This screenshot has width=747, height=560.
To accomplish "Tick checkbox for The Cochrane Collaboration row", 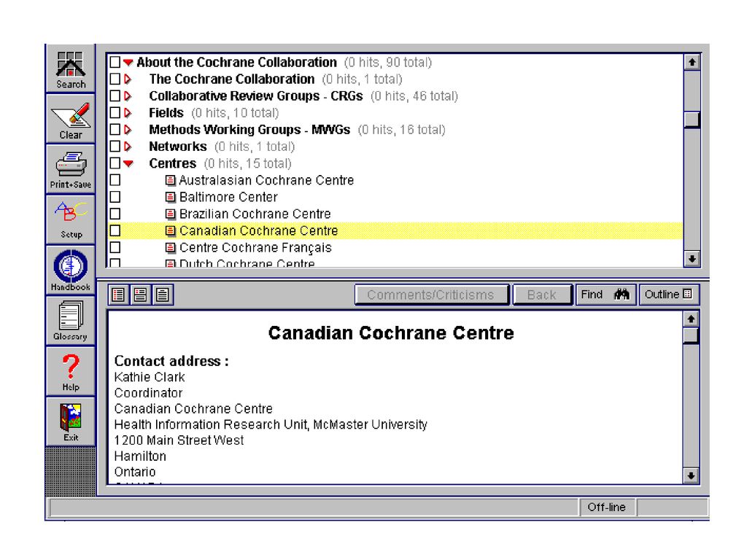I will [115, 79].
